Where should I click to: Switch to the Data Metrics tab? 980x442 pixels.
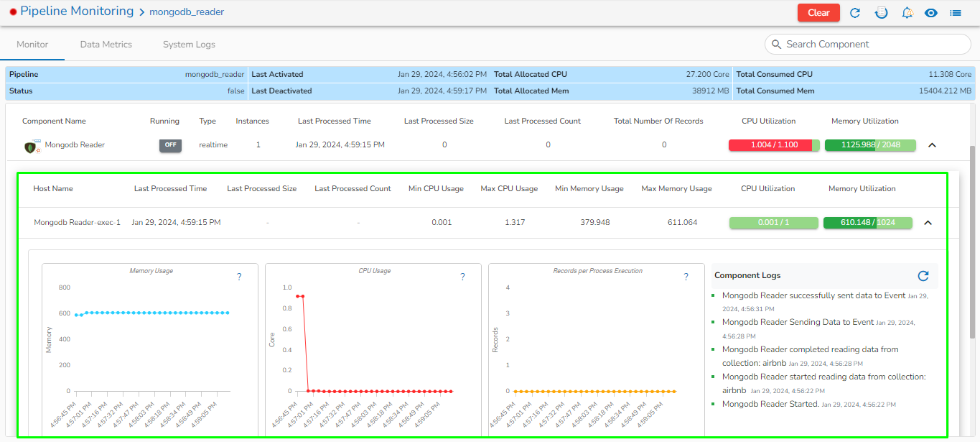[106, 45]
